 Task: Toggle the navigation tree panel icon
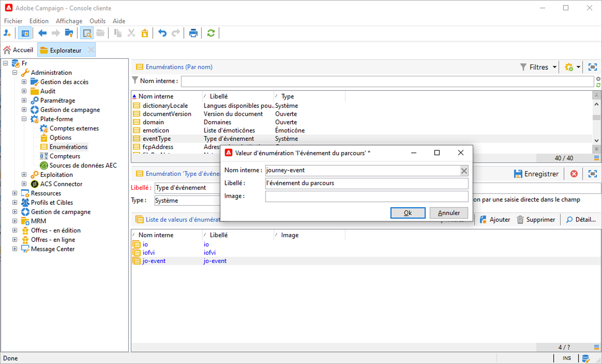tap(25, 33)
